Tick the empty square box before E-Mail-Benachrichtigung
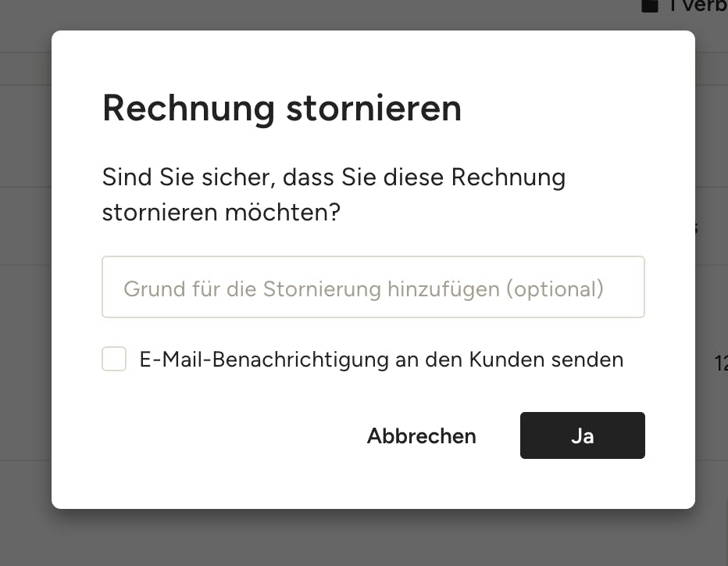Image resolution: width=728 pixels, height=566 pixels. pyautogui.click(x=114, y=359)
